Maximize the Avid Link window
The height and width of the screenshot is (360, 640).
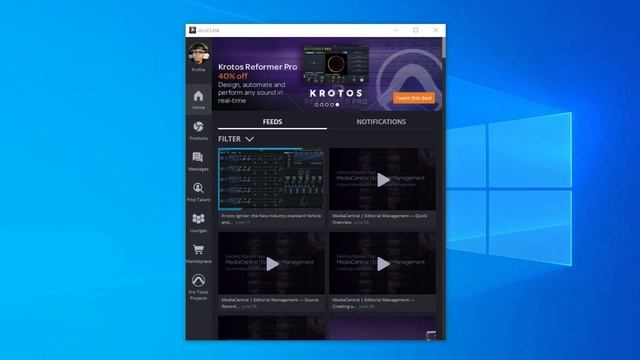click(416, 30)
